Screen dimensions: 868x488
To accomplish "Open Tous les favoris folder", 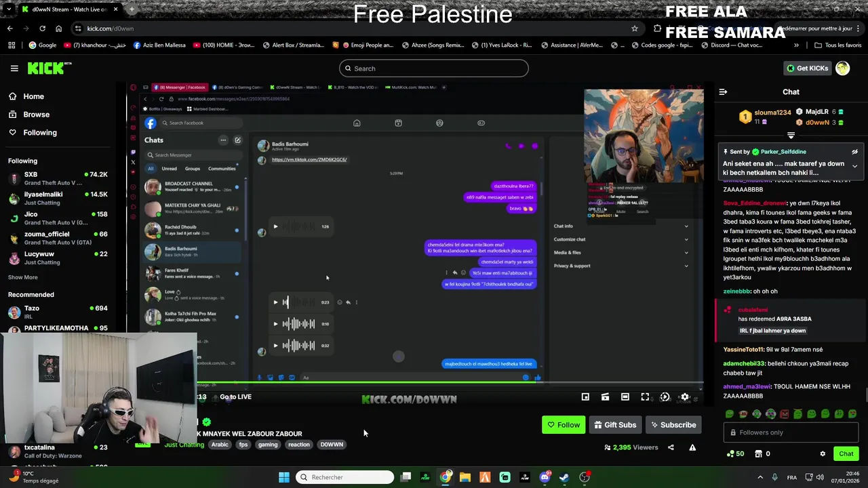I will 838,45.
